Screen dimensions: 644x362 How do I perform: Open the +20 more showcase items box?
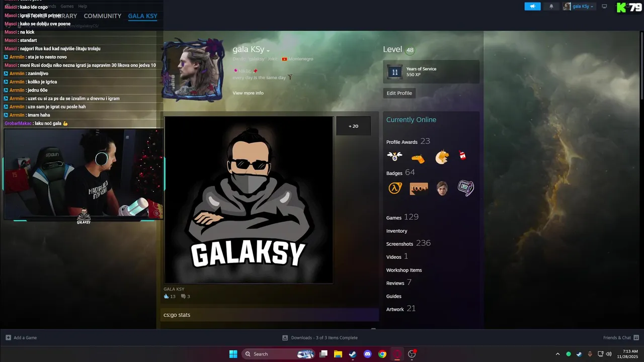click(353, 126)
